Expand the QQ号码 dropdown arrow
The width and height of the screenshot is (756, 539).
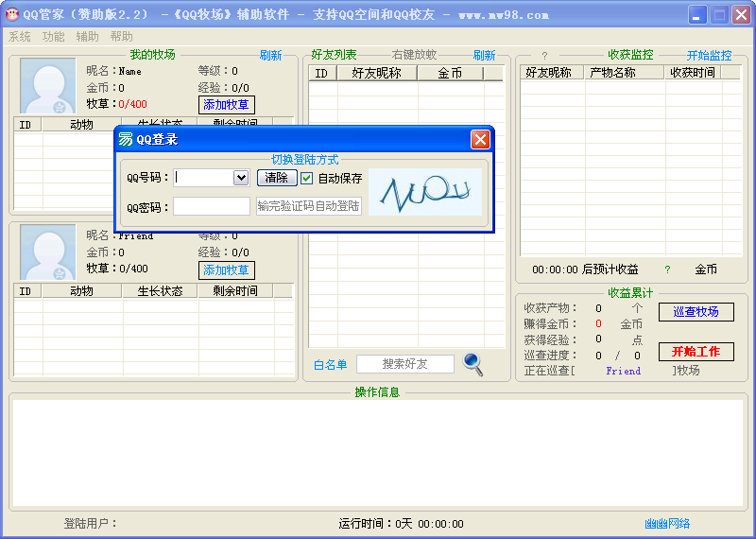241,178
